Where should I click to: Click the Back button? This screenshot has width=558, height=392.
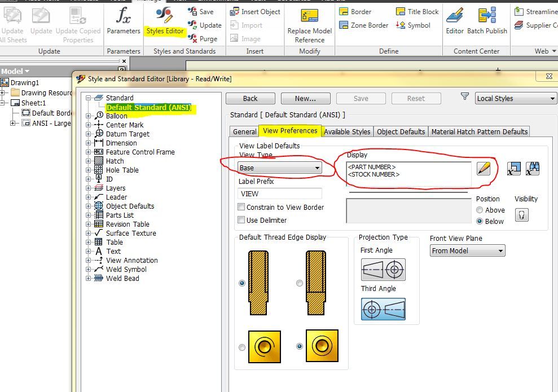click(x=250, y=99)
